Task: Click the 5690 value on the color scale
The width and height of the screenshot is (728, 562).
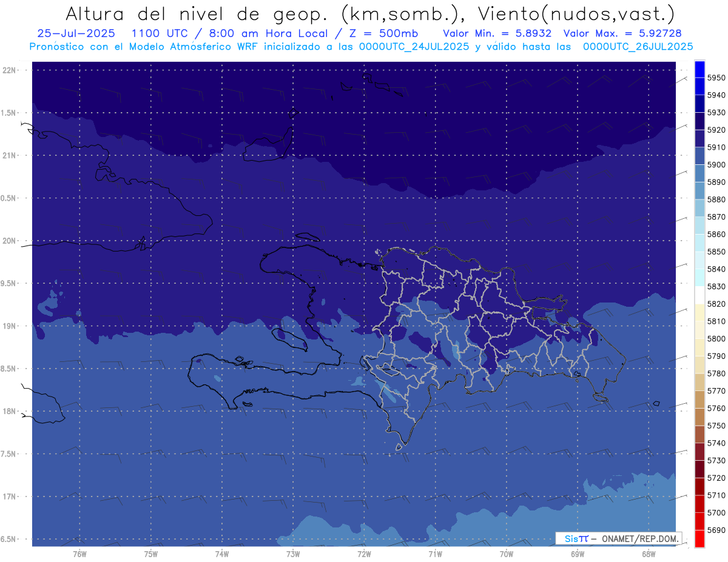Action: tap(716, 530)
